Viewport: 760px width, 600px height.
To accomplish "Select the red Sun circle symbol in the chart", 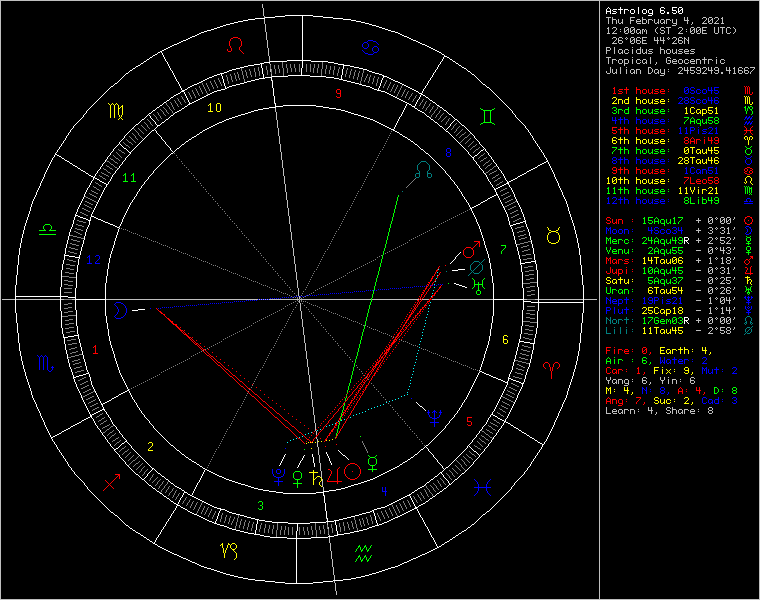I will click(x=353, y=472).
